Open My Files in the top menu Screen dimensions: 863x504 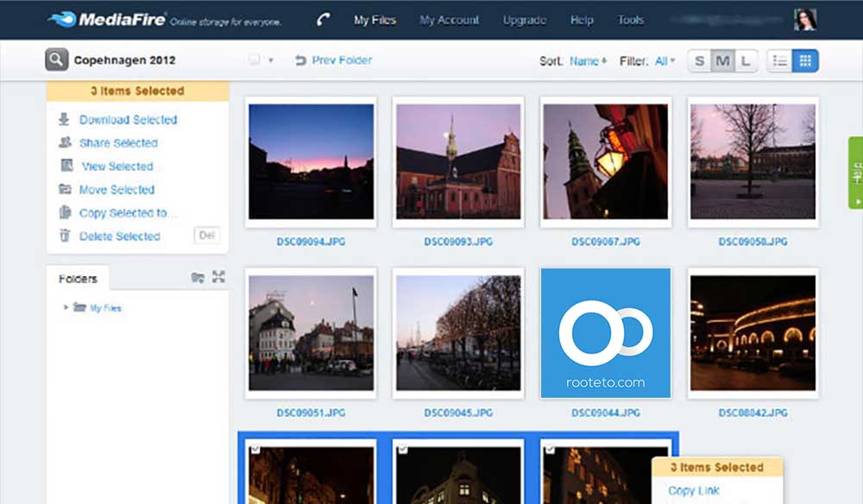(375, 20)
